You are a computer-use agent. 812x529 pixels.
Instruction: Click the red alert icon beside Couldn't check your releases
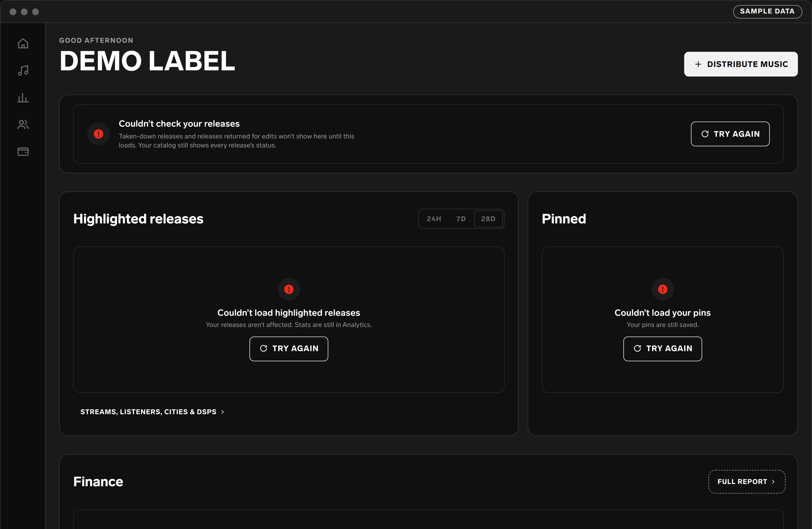98,134
